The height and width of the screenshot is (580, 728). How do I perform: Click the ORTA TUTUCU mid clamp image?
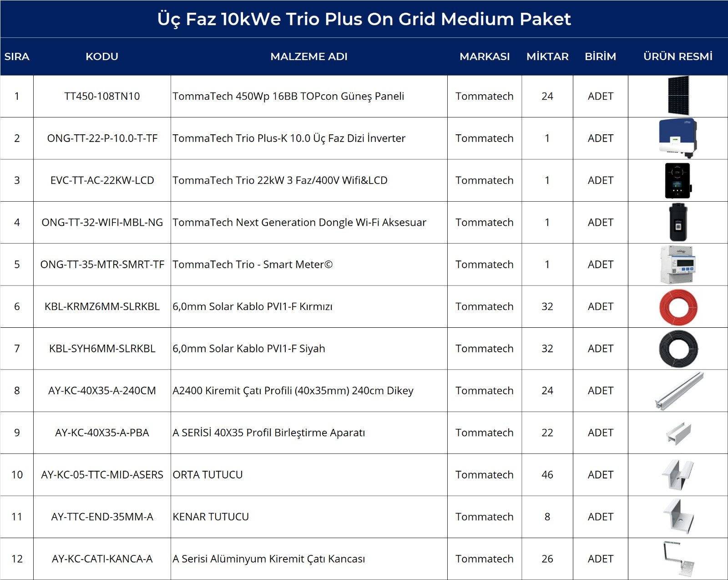678,474
